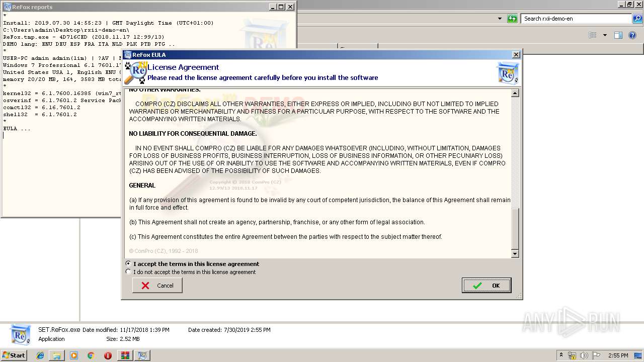This screenshot has width=644, height=362.
Task: Click the 2:55 PM taskbar clock
Action: click(x=618, y=355)
